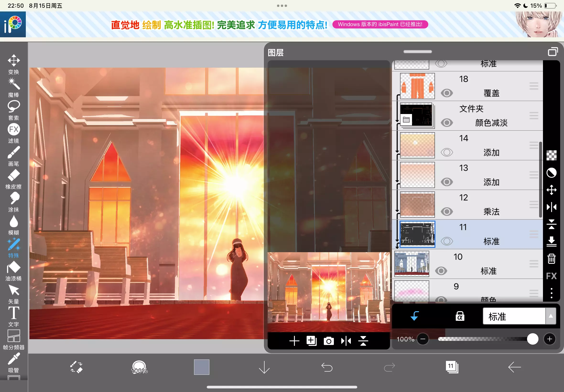Viewport: 564px width, 392px height.
Task: Click the trash icon to delete layer
Action: pos(551,259)
